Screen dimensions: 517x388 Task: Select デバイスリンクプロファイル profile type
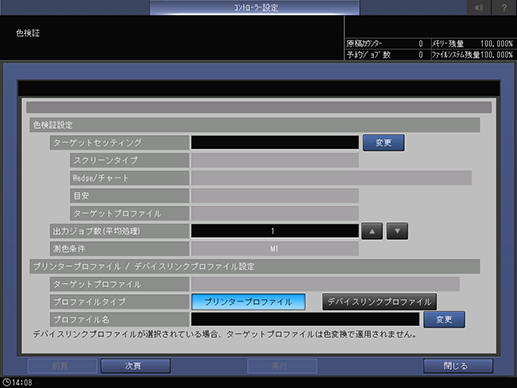[379, 302]
